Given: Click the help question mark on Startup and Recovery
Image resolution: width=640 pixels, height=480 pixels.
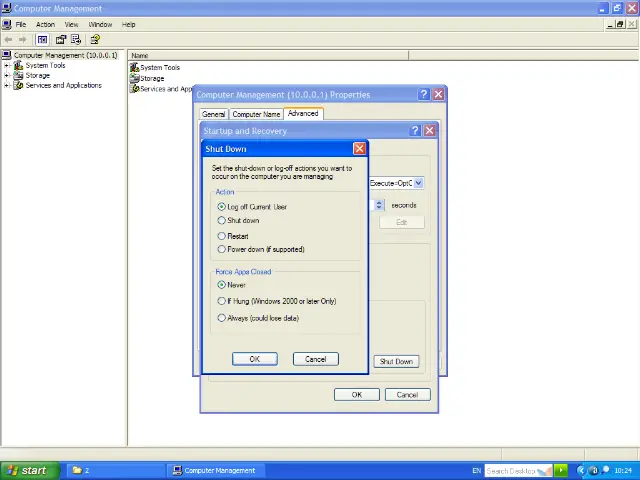Looking at the screenshot, I should tap(415, 131).
